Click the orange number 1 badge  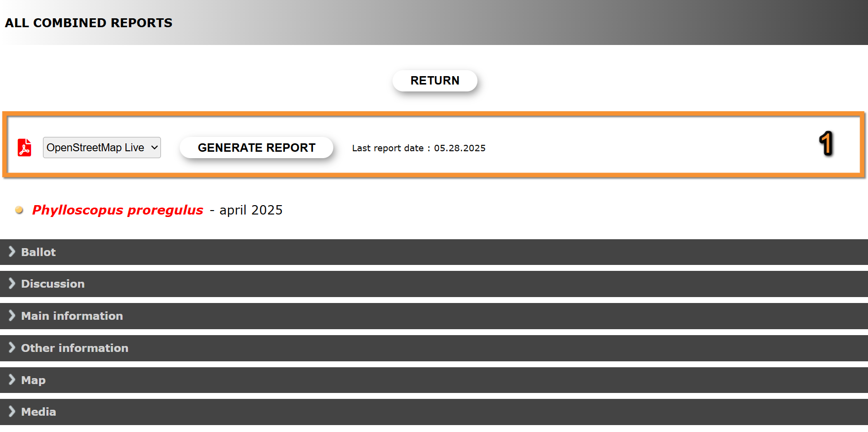[x=826, y=144]
